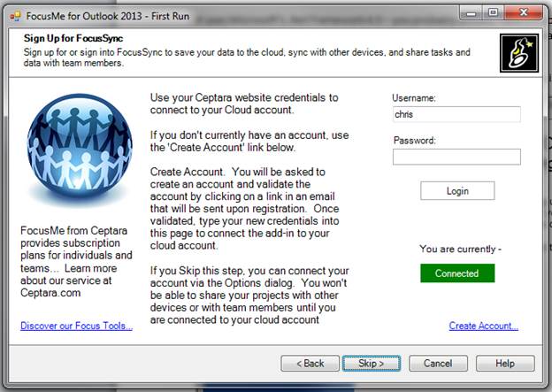Click the FocusMe app icon in the title bar

coord(15,16)
